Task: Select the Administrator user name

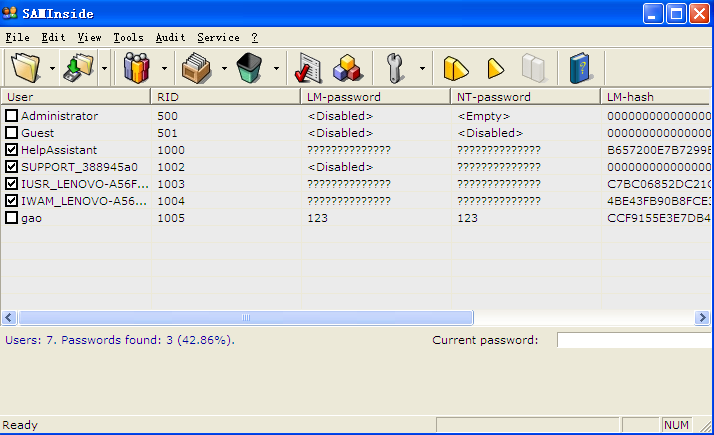Action: click(x=59, y=116)
